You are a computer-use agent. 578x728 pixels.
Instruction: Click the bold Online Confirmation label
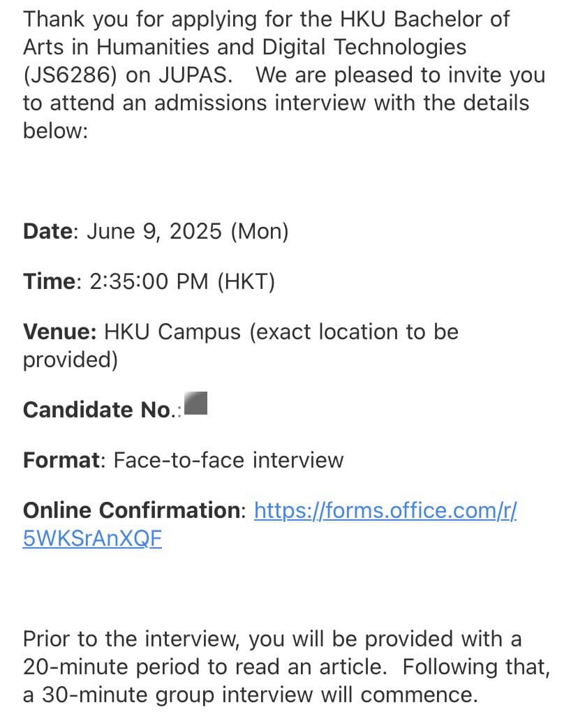coord(131,510)
